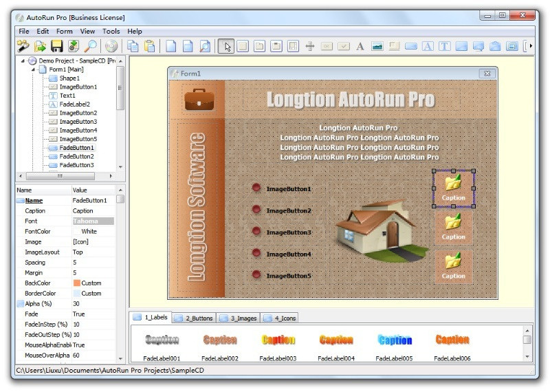Select FadeButton2 in the project tree

76,157
